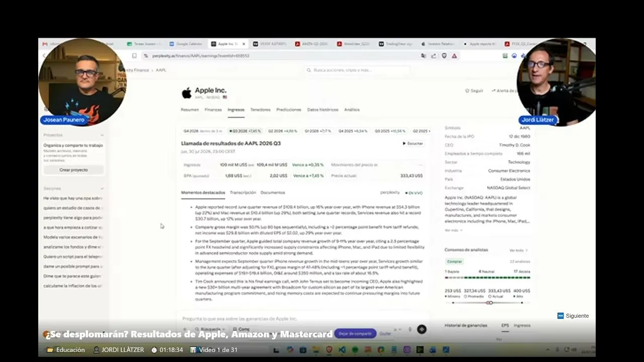Click the Escuchar play button
Viewport: 644px width, 362px height.
[x=413, y=143]
